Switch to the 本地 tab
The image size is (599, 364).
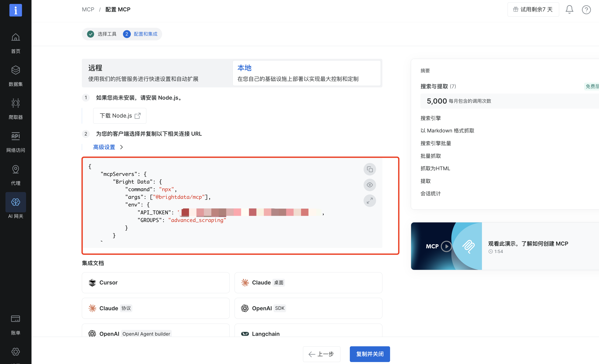306,73
